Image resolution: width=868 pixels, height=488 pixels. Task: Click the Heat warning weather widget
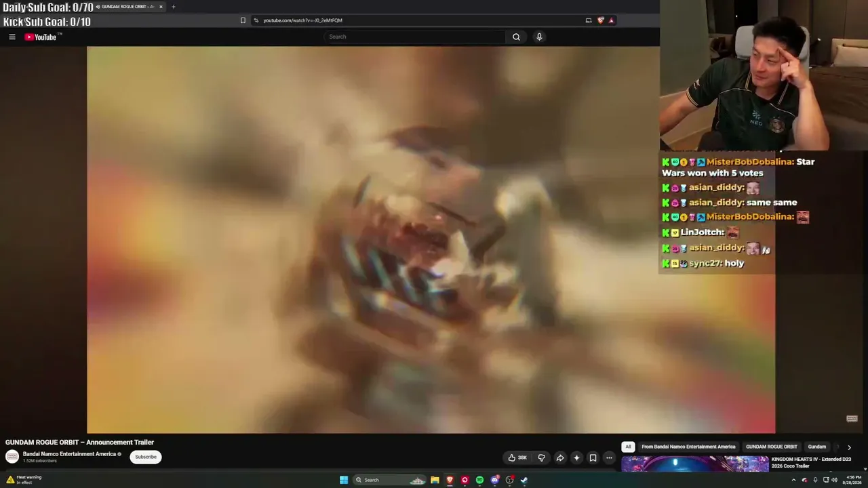24,479
